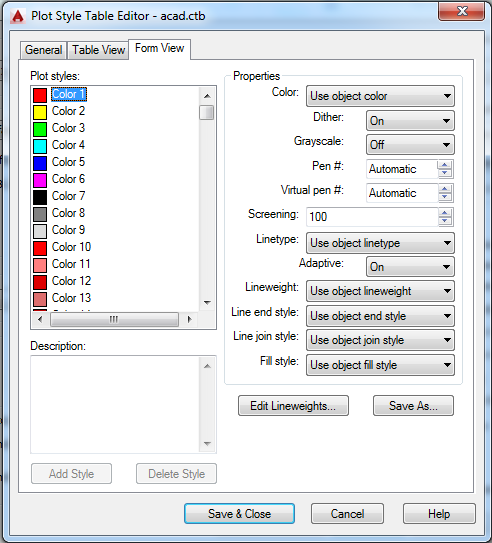Switch to the General tab
The width and height of the screenshot is (492, 543).
44,50
